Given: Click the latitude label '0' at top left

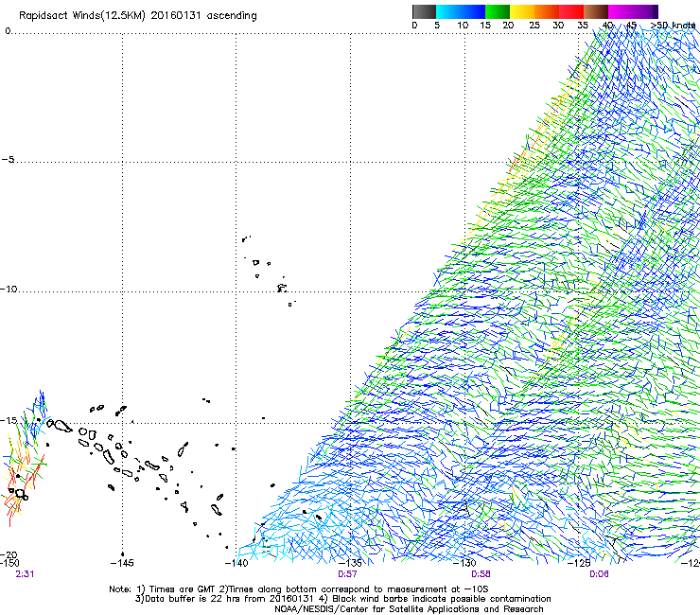Looking at the screenshot, I should click(x=8, y=31).
